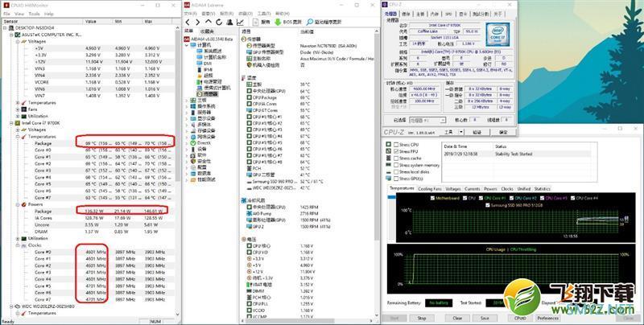Click the WDC hard drive icon in HWMonitor
Screen dimensions: 644x325
pos(18,306)
